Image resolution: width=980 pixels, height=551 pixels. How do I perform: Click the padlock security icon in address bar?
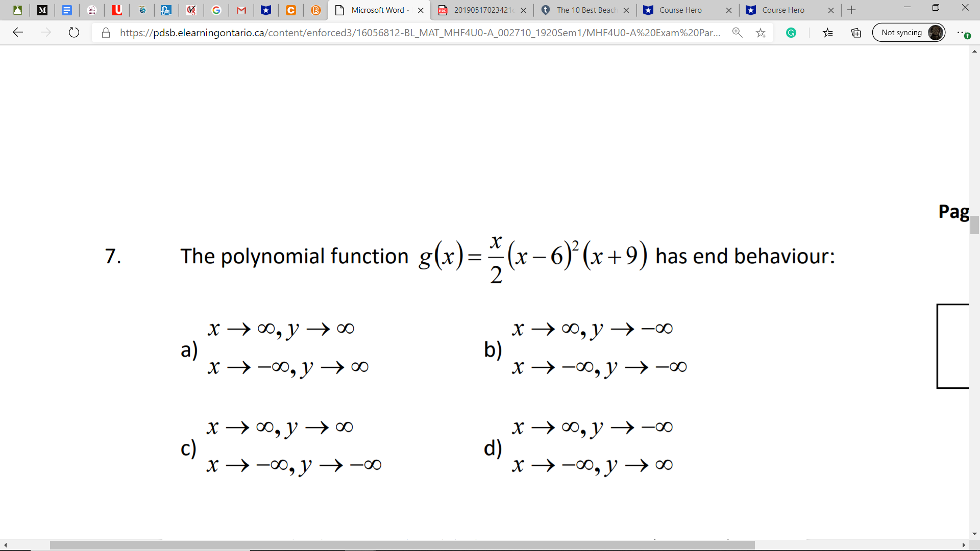coord(106,32)
